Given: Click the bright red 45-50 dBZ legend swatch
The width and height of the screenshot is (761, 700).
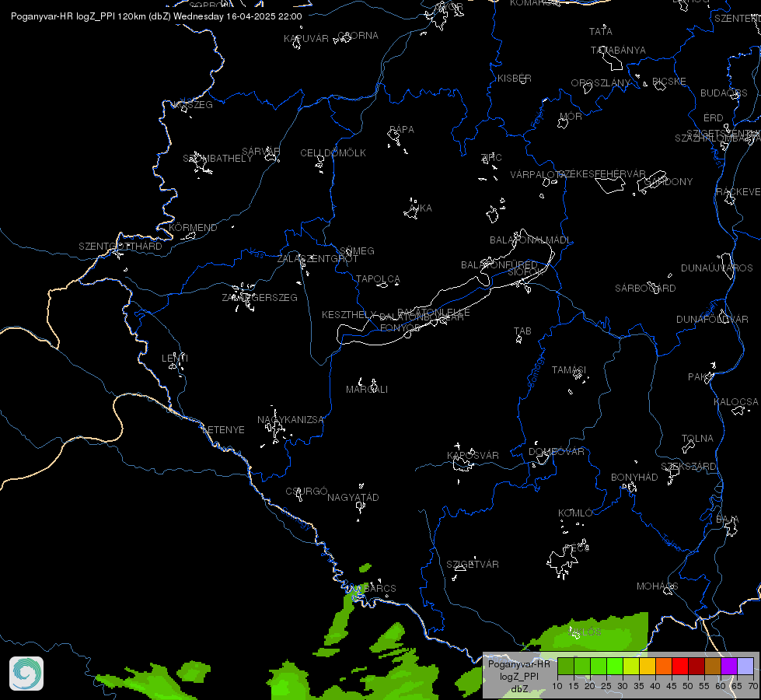Looking at the screenshot, I should point(680,666).
